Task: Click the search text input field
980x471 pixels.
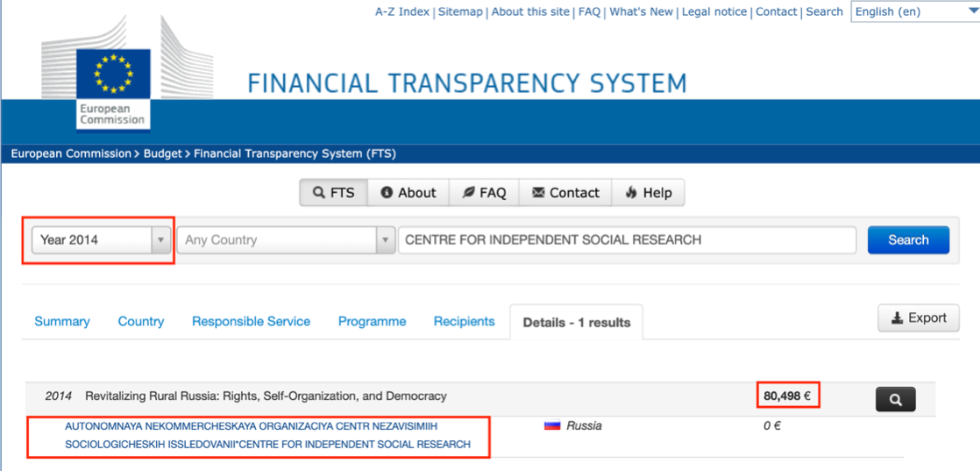Action: coord(627,239)
